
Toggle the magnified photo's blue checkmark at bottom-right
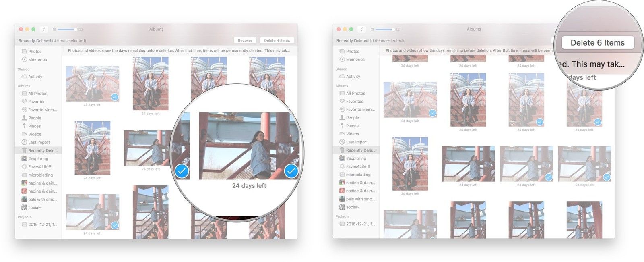[291, 171]
